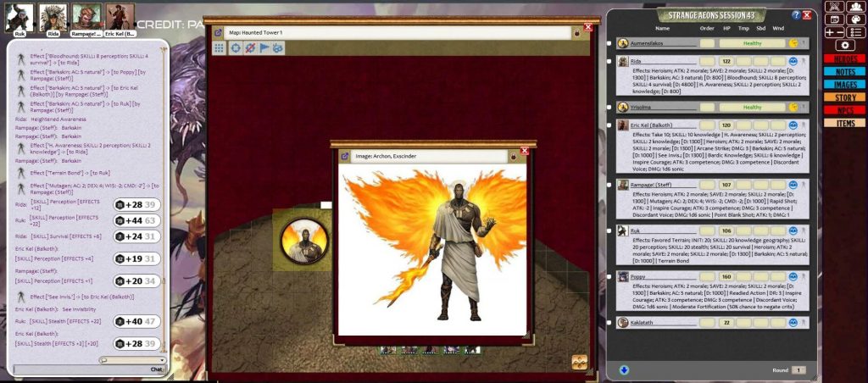Click the clear-targets crossed icon in map toolbar
This screenshot has height=383, width=868.
250,48
